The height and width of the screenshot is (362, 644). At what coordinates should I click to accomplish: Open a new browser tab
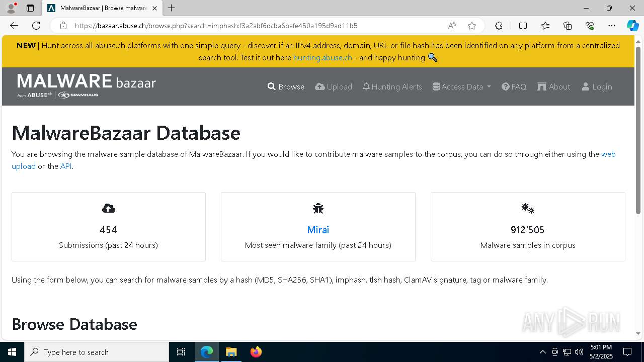[x=172, y=8]
